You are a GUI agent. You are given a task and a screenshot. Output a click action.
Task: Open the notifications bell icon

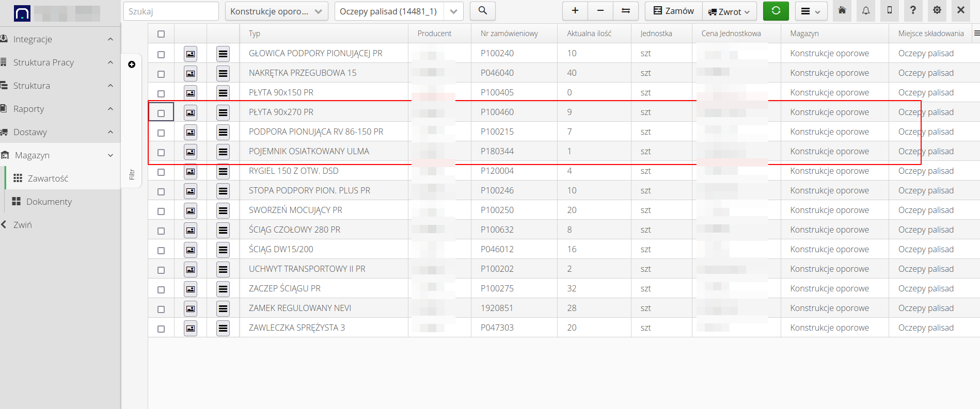(866, 11)
